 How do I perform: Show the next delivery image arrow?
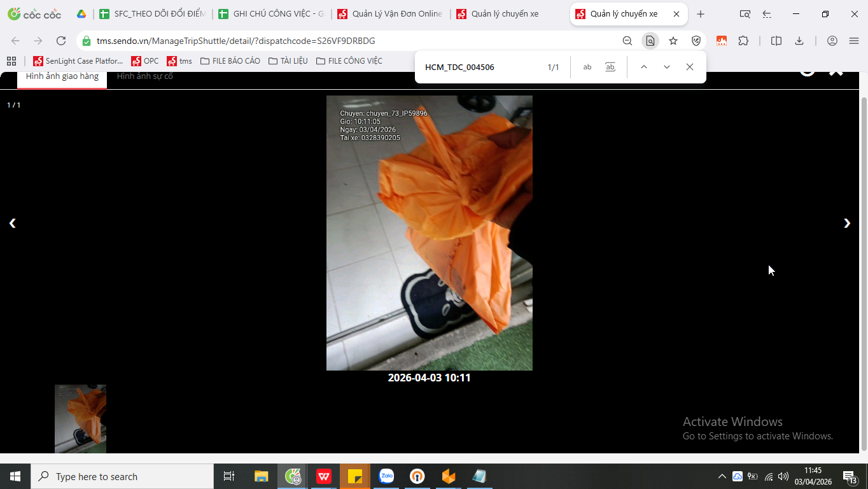pyautogui.click(x=846, y=223)
